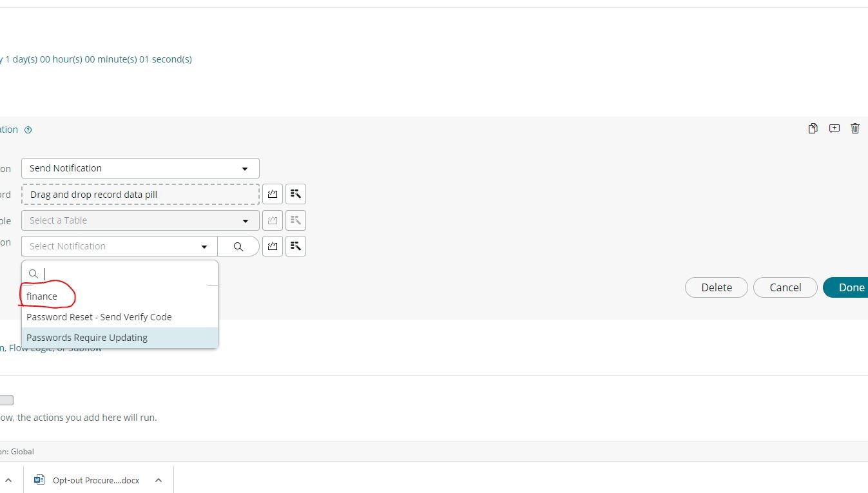Expand options for Opt-out Procure docx download
Image resolution: width=868 pixels, height=493 pixels.
click(x=159, y=480)
